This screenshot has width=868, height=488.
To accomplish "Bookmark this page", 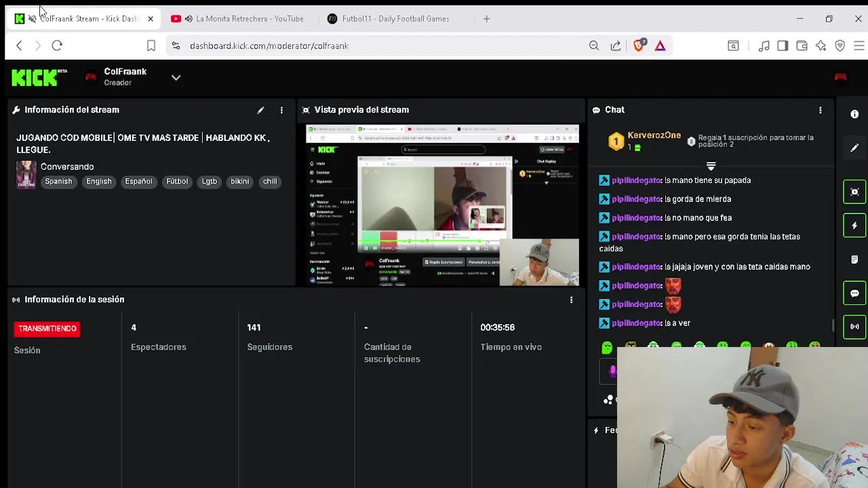I will click(151, 46).
